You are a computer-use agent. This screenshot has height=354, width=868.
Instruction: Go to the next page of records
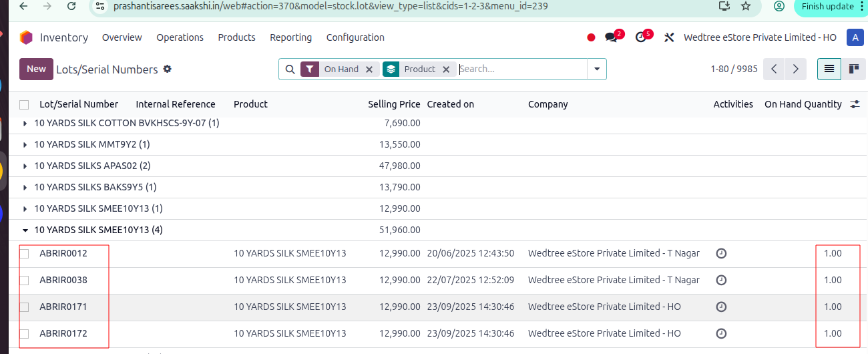tap(795, 69)
